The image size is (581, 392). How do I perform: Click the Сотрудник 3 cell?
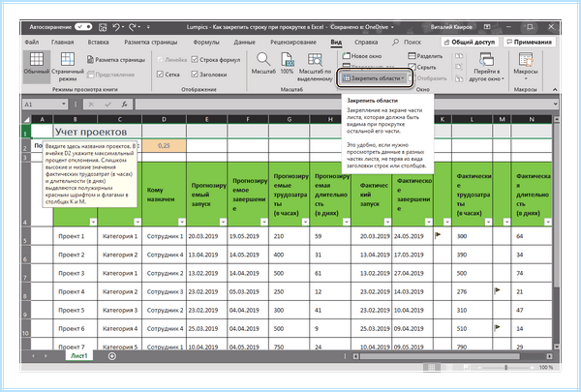pos(165,291)
